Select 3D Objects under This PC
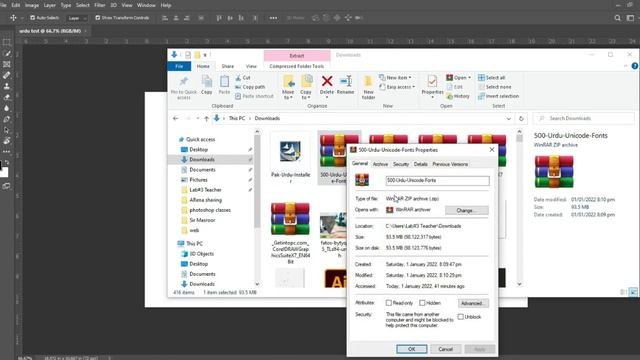This screenshot has width=640, height=360. point(201,254)
